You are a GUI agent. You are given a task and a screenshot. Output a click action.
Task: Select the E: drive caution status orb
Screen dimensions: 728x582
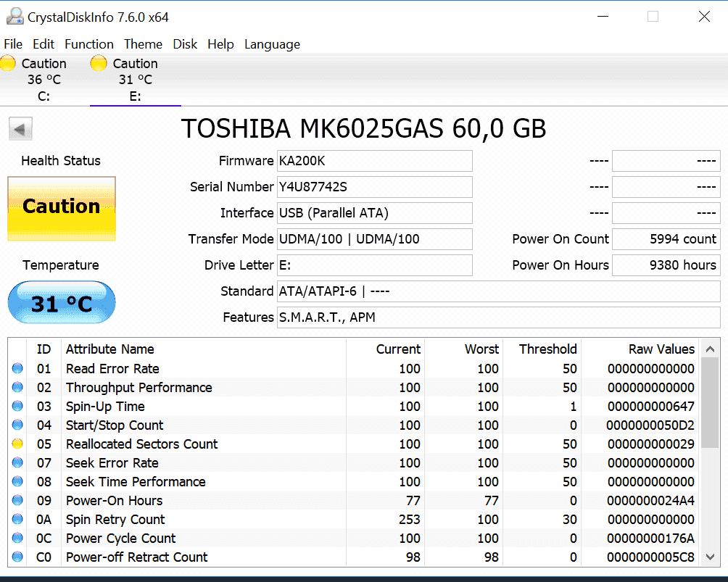click(99, 63)
